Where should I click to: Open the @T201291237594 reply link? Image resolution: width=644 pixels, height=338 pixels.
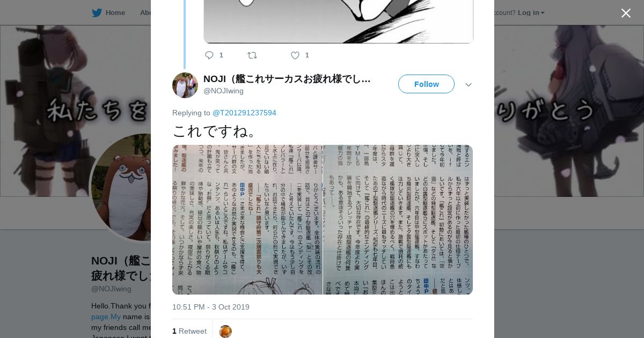(x=244, y=113)
